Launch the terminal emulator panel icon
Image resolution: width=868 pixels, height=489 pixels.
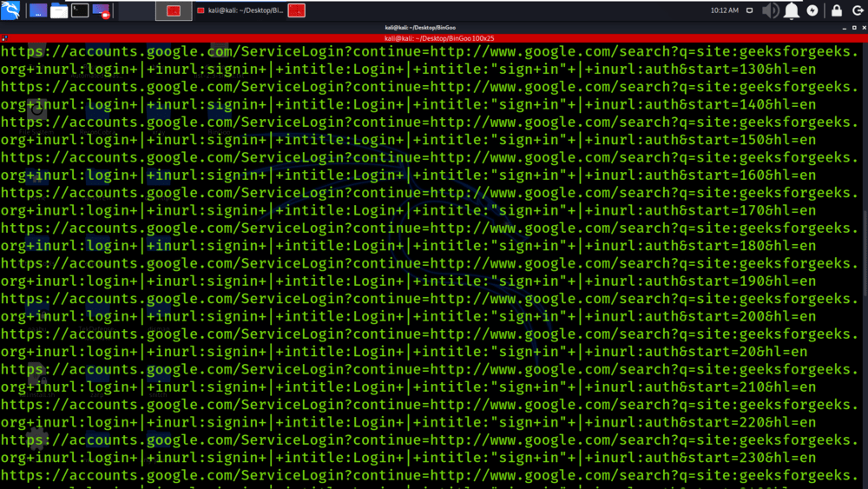(80, 10)
